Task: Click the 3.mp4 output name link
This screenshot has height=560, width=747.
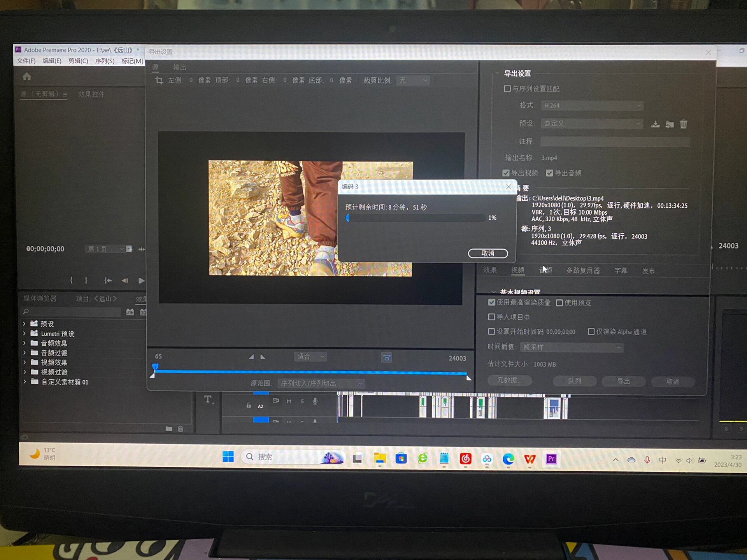Action: [x=549, y=158]
